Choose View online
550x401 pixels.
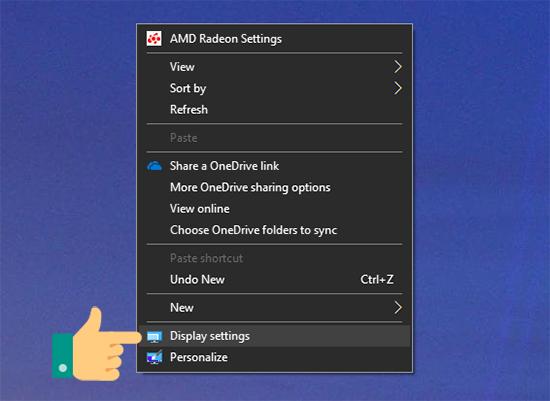(x=274, y=209)
